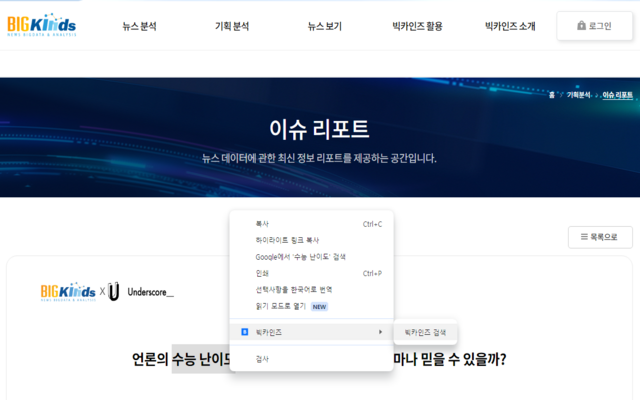Click the NEW badge in context menu
Screen dimensions: 640x400
319,307
